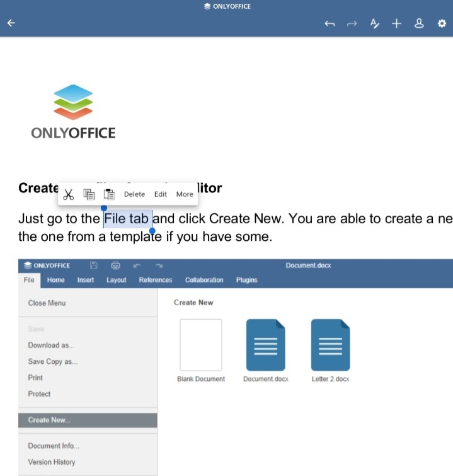Select the highlighted Create New... entry
The height and width of the screenshot is (476, 453).
(88, 420)
